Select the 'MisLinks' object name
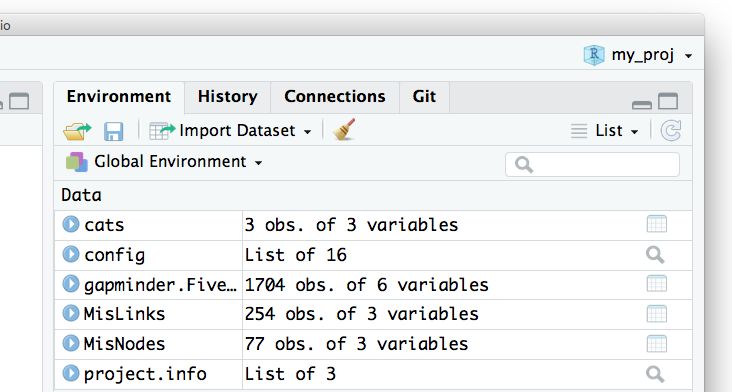This screenshot has width=732, height=392. [124, 314]
